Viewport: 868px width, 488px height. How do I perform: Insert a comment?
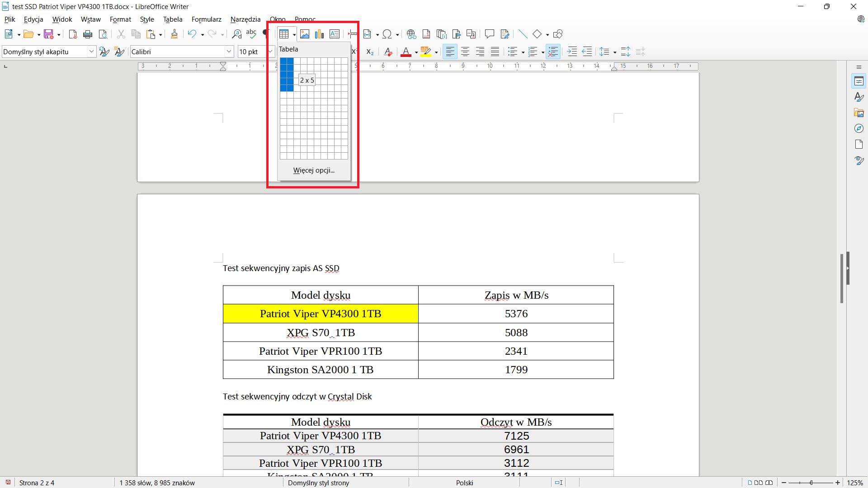coord(490,34)
